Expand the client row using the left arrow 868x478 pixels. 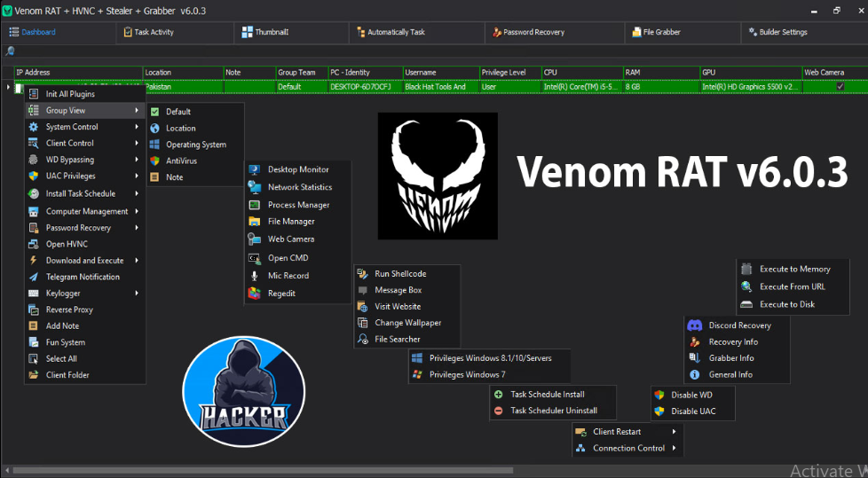pyautogui.click(x=8, y=87)
